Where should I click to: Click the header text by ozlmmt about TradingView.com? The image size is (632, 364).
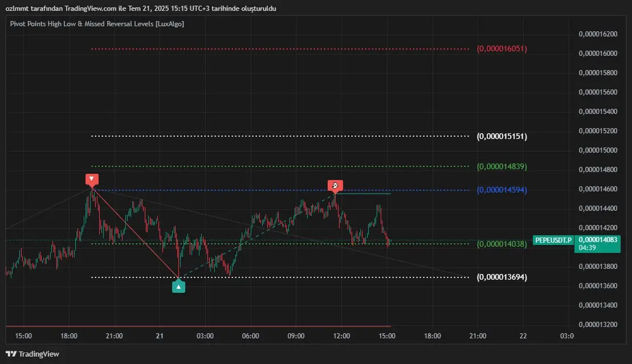(141, 9)
